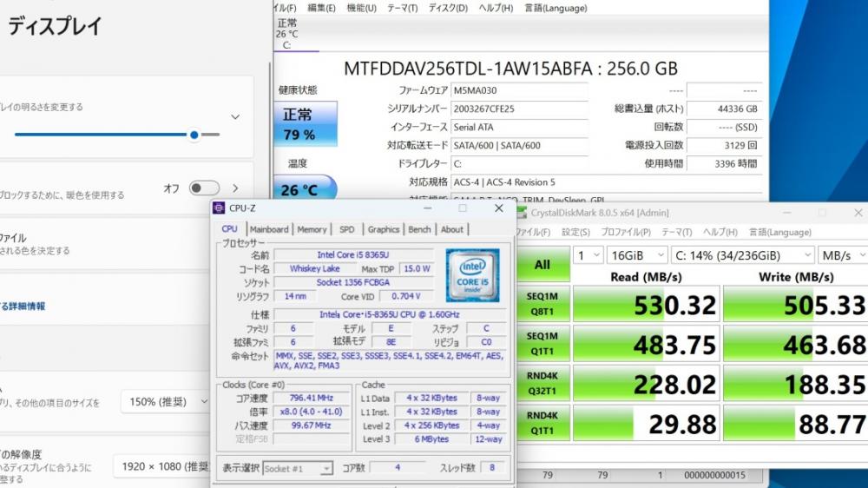Click the 6 MBytes Level 3 cache value

pos(431,439)
